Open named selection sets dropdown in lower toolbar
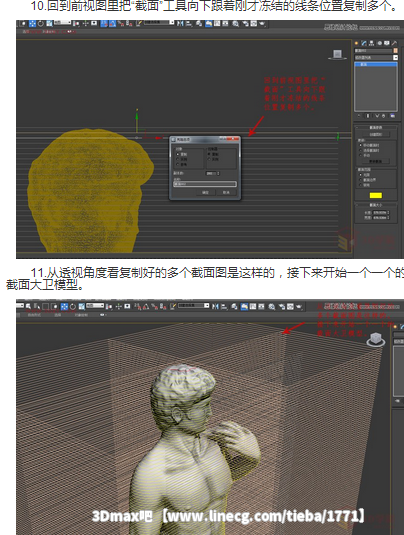This screenshot has height=535, width=404. (194, 305)
